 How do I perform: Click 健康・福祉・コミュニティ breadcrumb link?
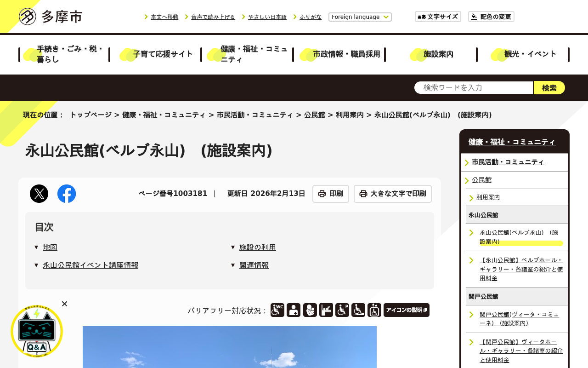click(164, 115)
